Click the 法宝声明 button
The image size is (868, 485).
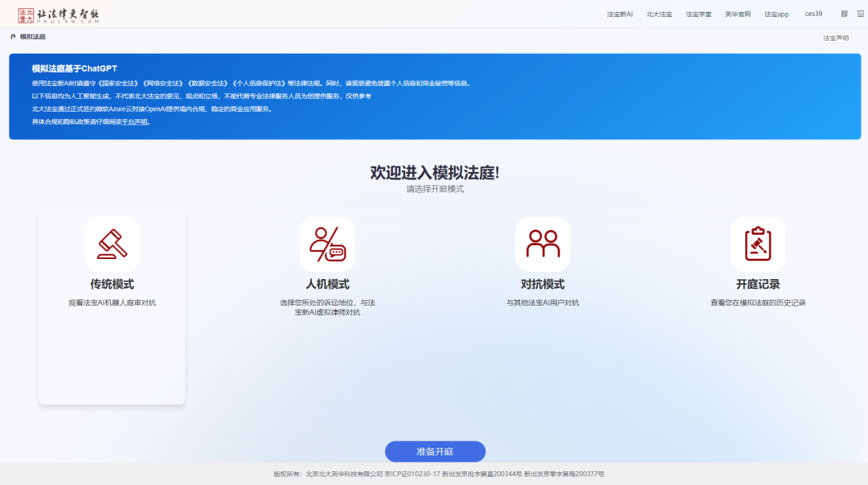(x=835, y=38)
